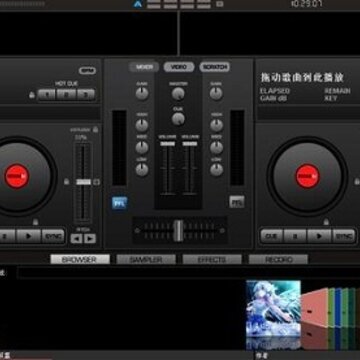Select the salmon-colored album cover beside anime art

pyautogui.click(x=315, y=307)
